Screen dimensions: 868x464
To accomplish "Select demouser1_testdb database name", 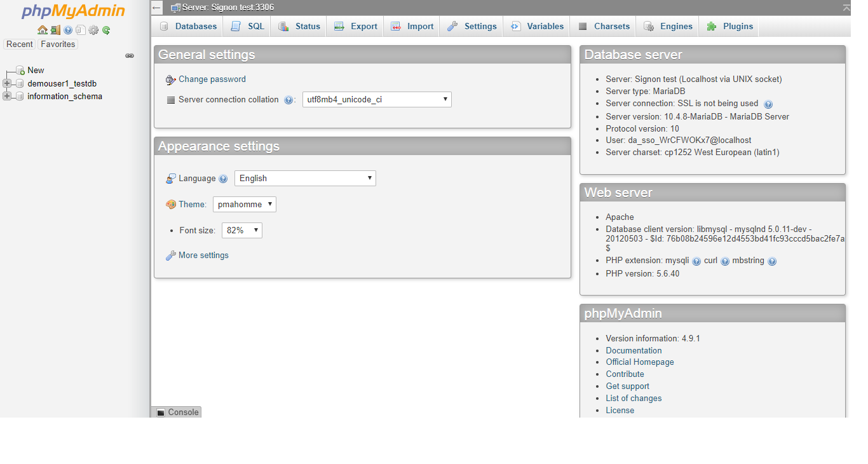I will [x=62, y=83].
